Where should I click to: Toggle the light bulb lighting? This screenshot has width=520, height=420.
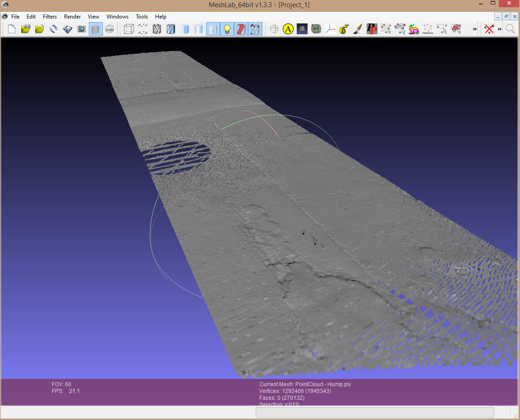227,29
